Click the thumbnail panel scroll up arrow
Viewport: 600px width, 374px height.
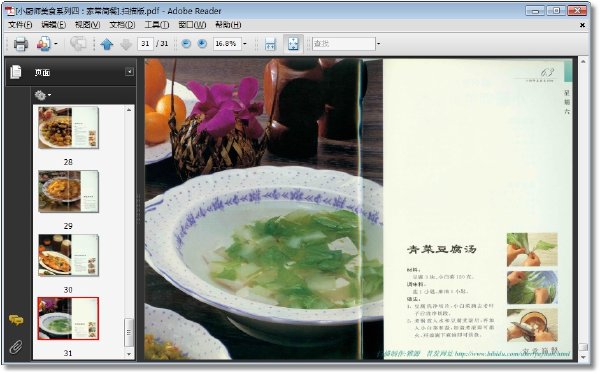129,110
